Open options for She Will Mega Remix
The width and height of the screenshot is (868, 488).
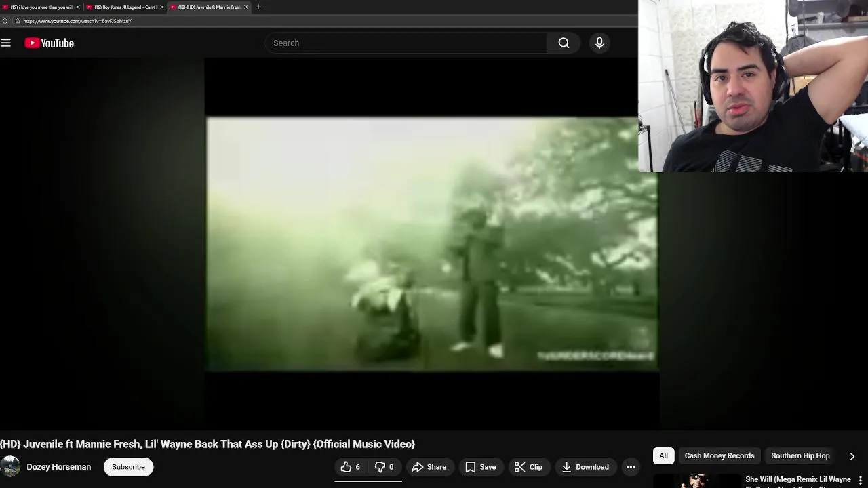tap(860, 481)
